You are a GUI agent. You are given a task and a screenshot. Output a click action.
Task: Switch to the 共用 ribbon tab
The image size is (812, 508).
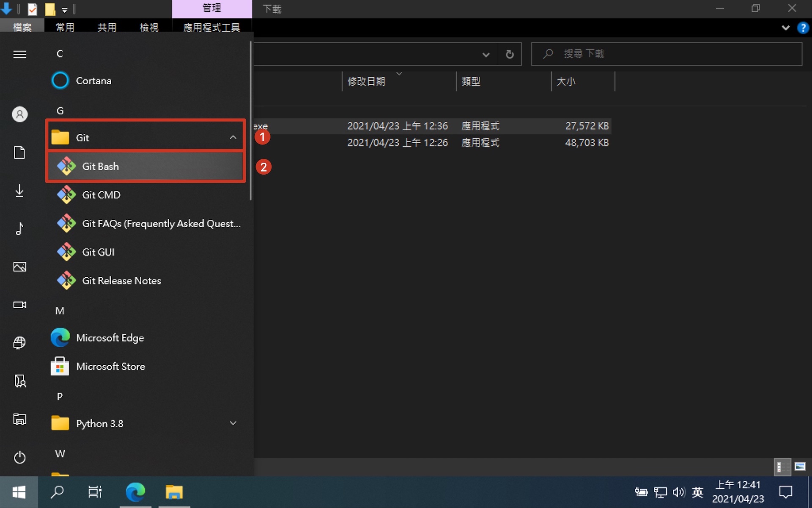107,27
